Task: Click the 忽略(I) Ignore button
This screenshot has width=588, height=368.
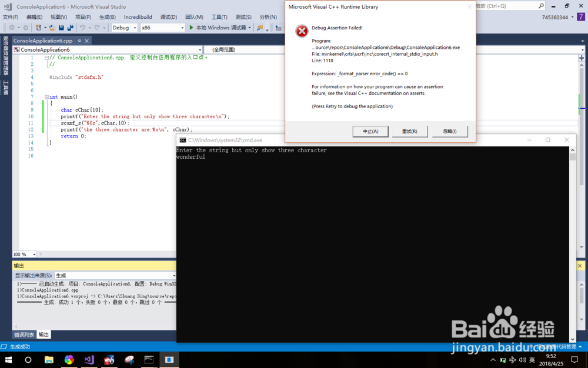Action: pyautogui.click(x=450, y=131)
